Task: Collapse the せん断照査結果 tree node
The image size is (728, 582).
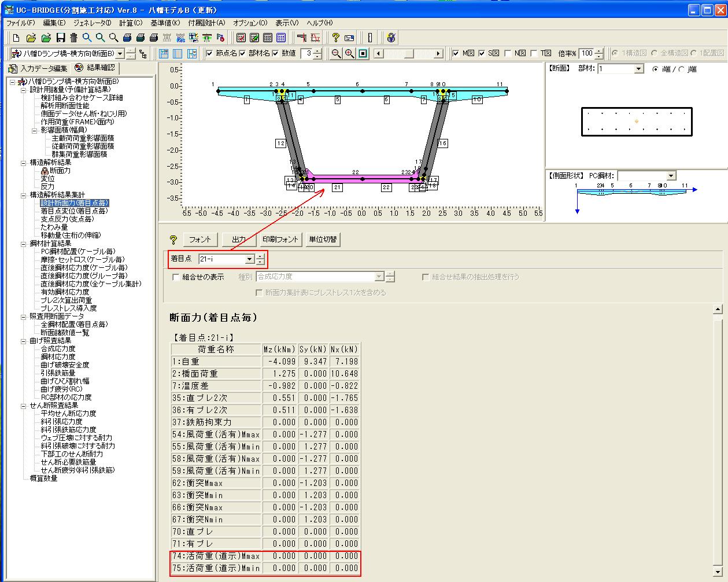Action: 24,406
